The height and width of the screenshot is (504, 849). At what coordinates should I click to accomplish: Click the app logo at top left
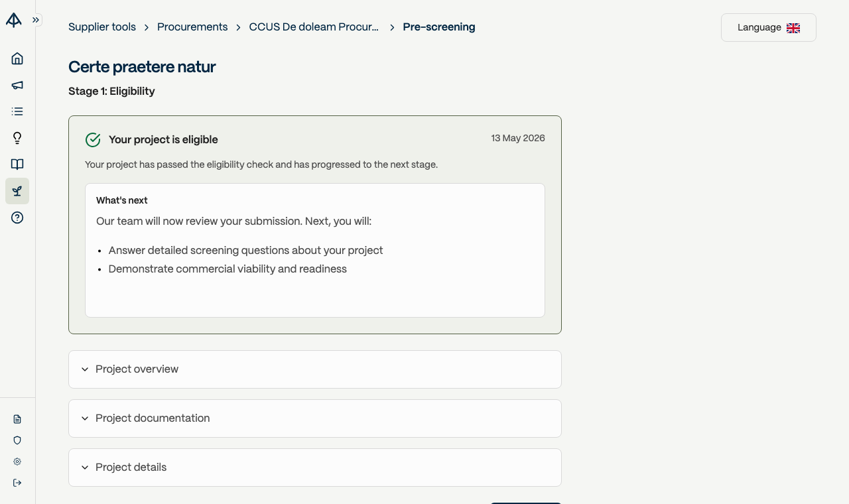14,20
